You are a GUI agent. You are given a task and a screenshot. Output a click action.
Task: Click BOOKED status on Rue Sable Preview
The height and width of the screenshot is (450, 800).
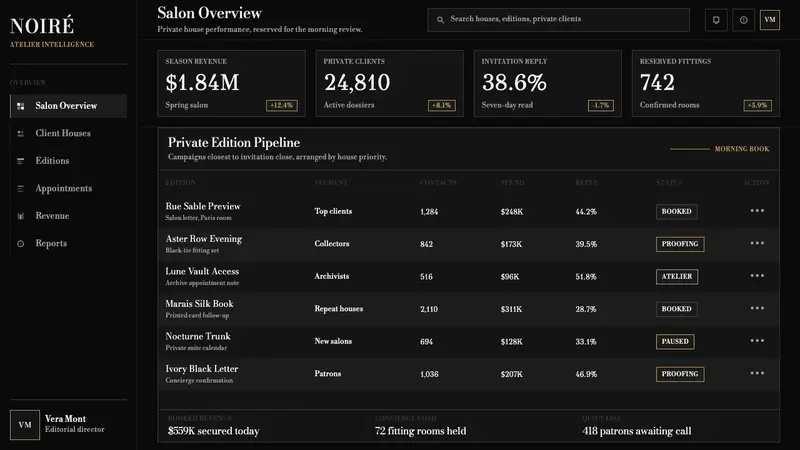tap(677, 211)
